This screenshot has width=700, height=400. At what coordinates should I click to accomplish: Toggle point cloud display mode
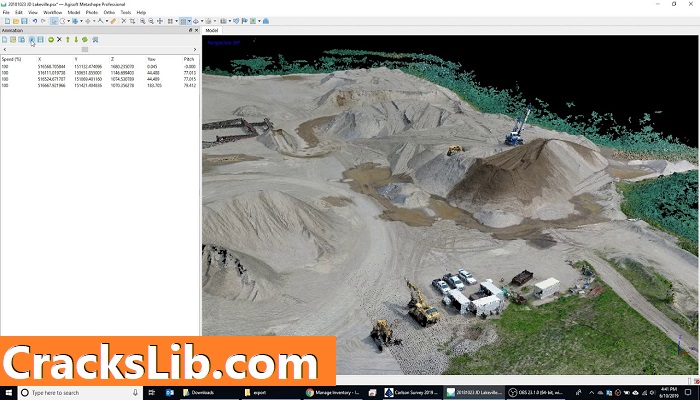point(170,21)
